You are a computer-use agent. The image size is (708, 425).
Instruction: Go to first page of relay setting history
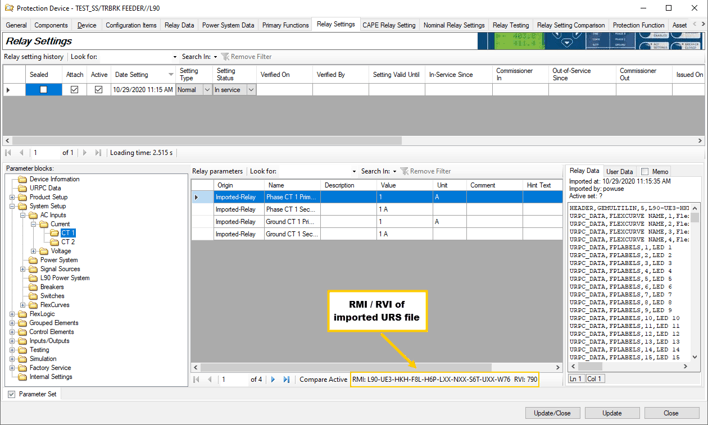[x=8, y=153]
